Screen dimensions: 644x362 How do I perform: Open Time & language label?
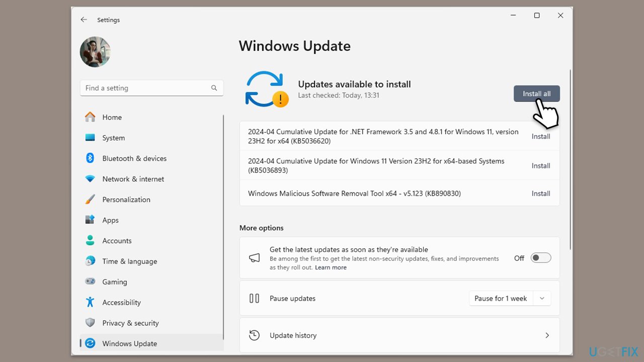tap(129, 261)
